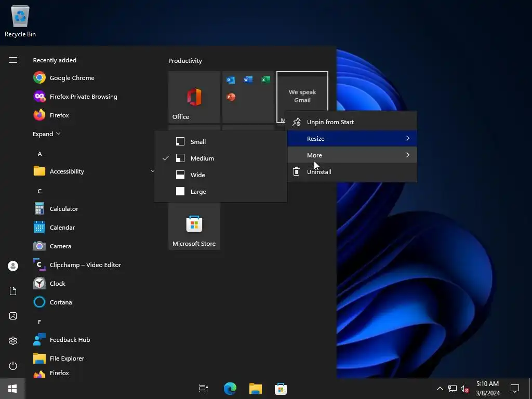This screenshot has width=532, height=399.
Task: Select the Large tile size
Action: tap(220, 191)
